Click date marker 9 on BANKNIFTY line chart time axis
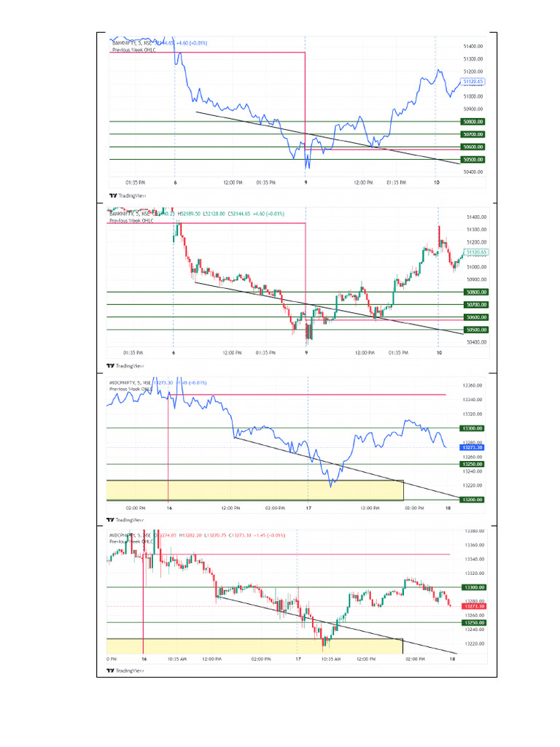 click(306, 182)
